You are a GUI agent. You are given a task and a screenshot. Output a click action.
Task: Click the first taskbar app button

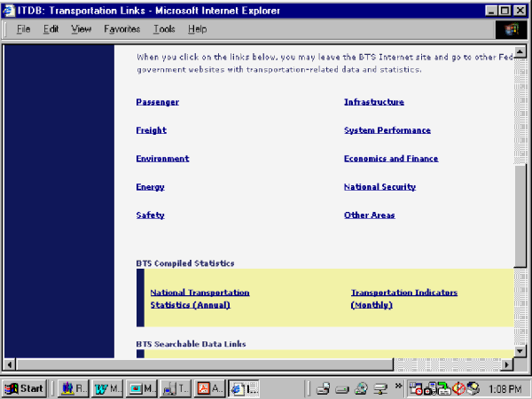point(74,387)
